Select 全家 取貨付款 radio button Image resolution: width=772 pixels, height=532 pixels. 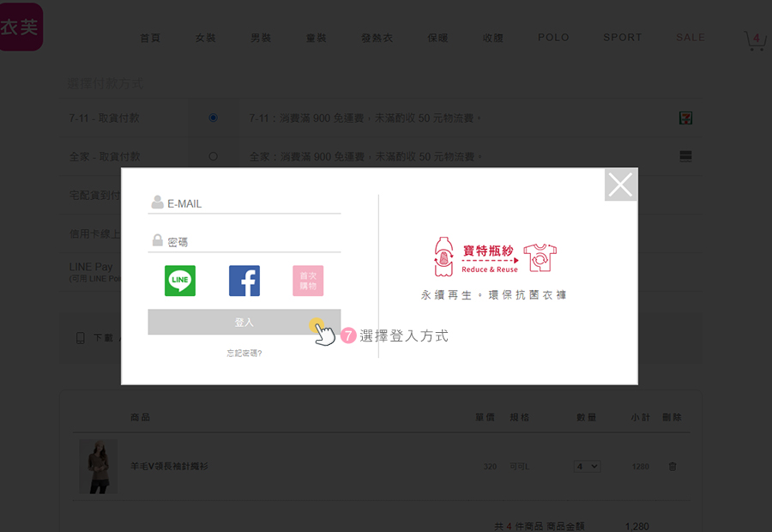[213, 156]
